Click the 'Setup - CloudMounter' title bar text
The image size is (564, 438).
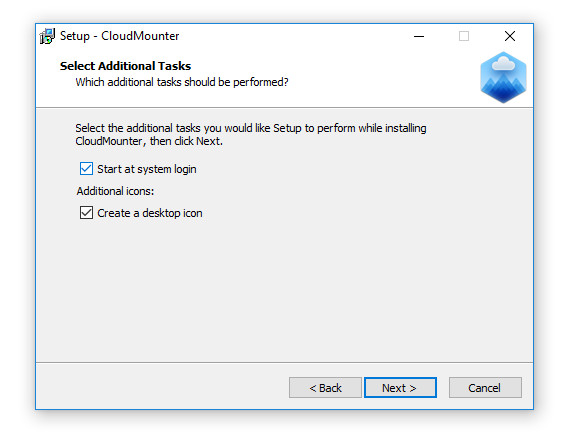point(119,36)
